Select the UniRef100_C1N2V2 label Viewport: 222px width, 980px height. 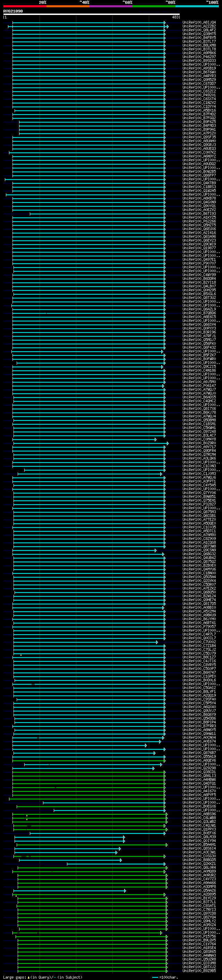pyautogui.click(x=199, y=103)
